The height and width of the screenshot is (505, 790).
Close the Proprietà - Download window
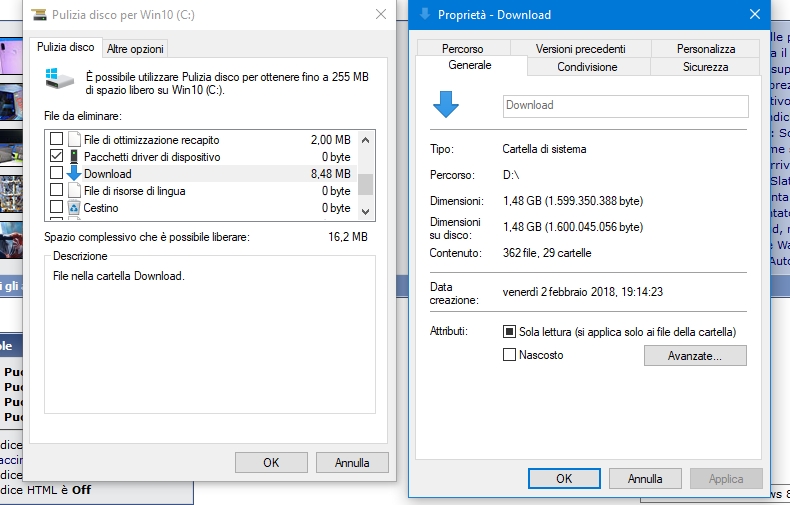pos(755,14)
